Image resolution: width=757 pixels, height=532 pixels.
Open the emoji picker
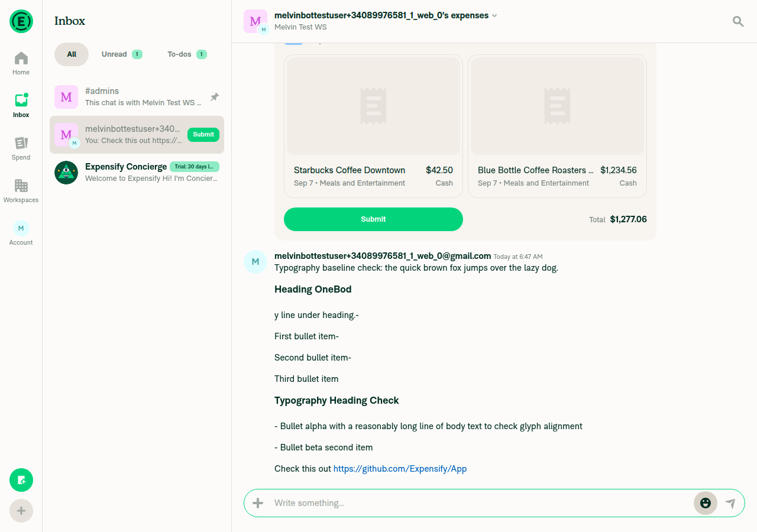pyautogui.click(x=706, y=503)
